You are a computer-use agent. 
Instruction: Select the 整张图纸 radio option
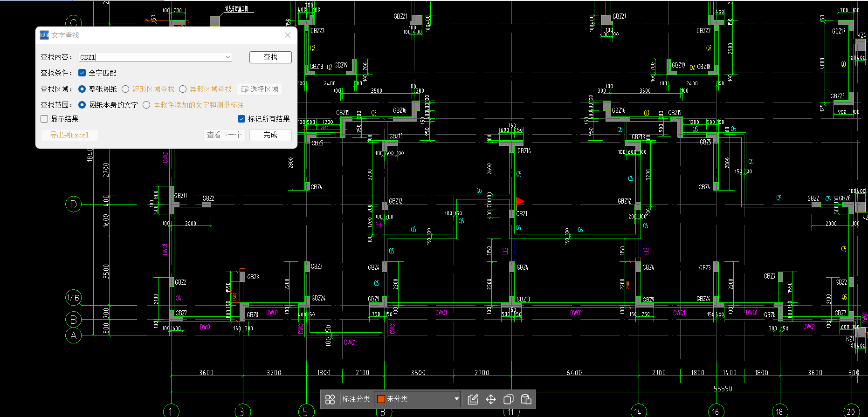[82, 89]
